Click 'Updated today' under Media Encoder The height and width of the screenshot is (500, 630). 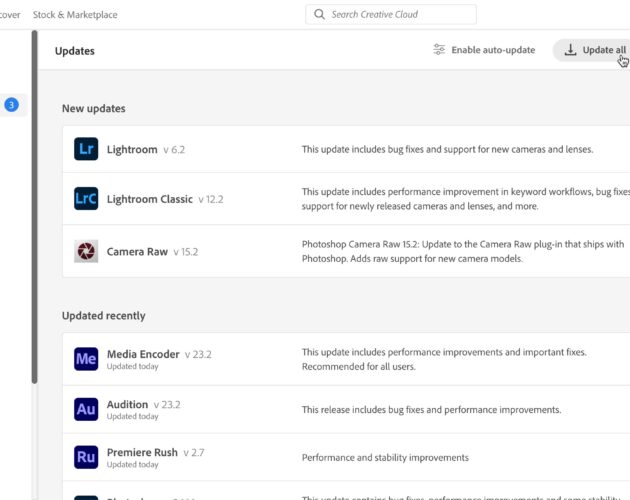[x=133, y=367]
